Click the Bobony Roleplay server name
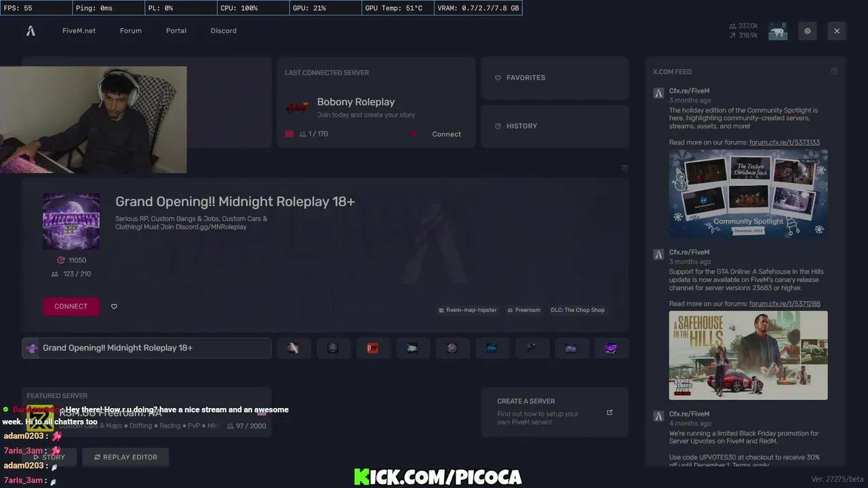 355,102
